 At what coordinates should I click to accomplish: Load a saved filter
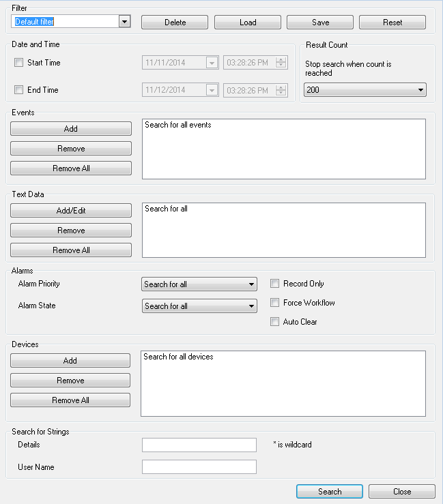248,23
